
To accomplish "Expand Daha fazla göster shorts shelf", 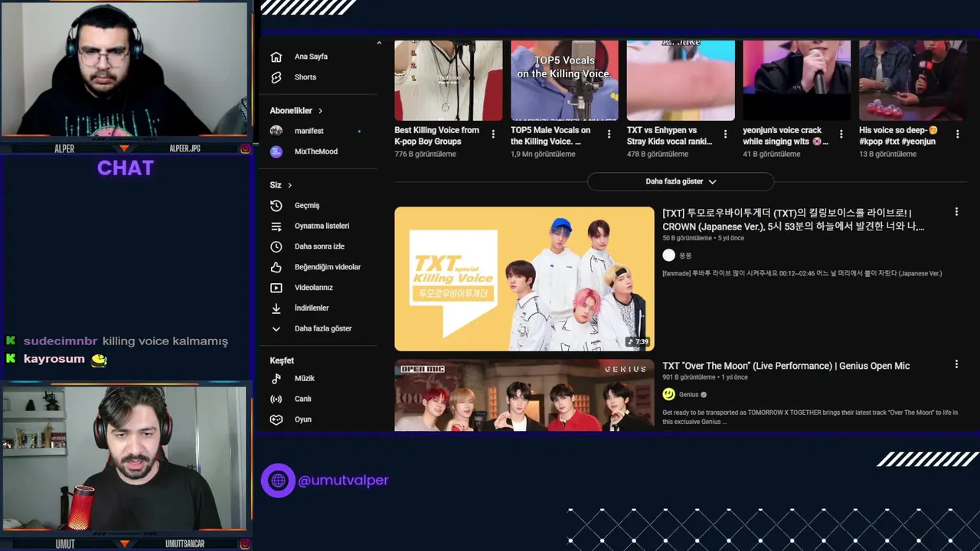I will pyautogui.click(x=681, y=181).
